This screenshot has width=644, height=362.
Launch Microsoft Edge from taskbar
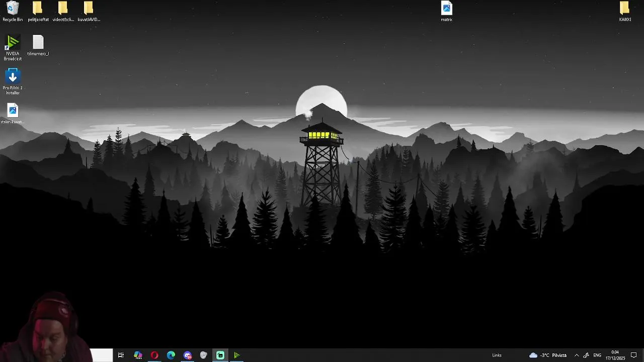click(171, 355)
